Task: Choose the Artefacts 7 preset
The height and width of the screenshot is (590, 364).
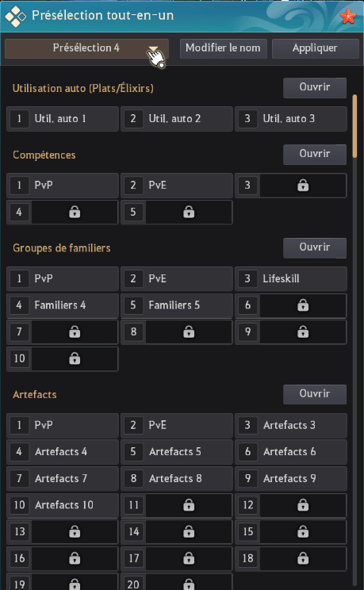Action: [63, 479]
